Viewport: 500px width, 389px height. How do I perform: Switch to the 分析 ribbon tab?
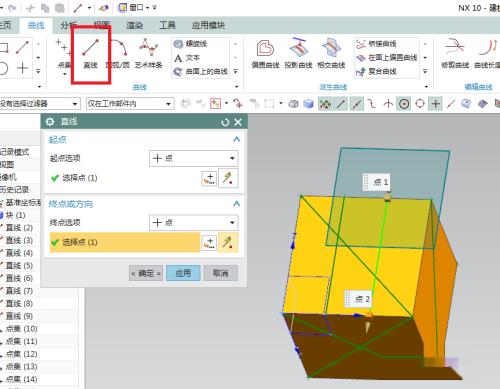click(69, 25)
